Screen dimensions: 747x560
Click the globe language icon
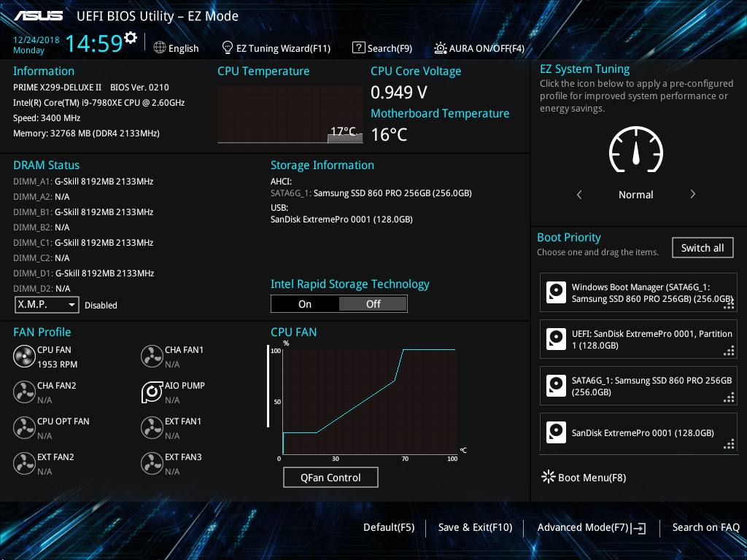point(160,47)
